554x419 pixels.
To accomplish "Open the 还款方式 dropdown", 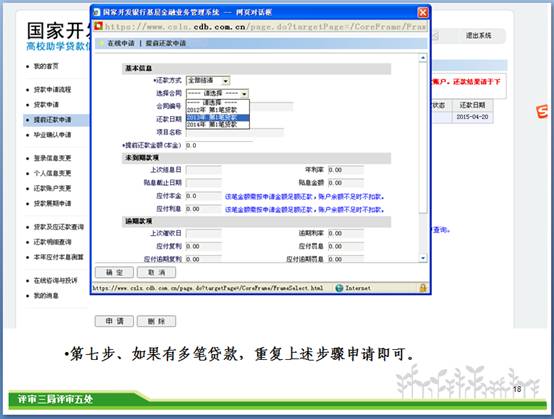I will click(208, 81).
